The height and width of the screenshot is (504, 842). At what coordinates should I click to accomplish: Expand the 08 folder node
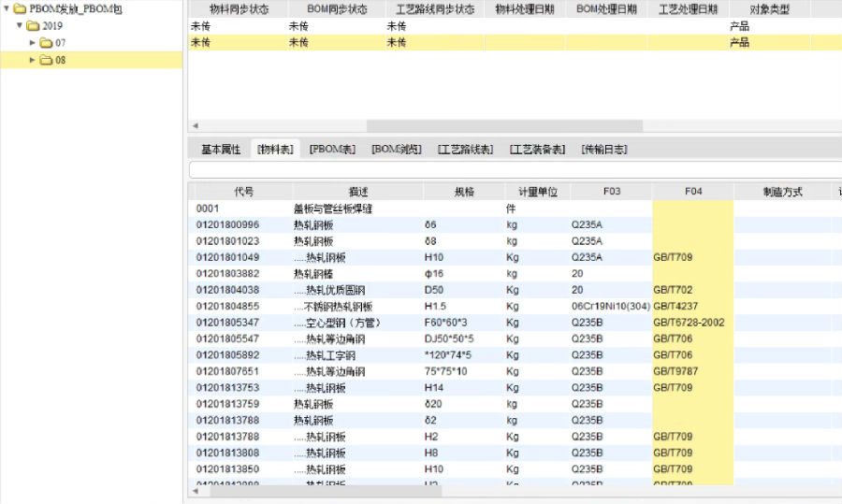33,60
